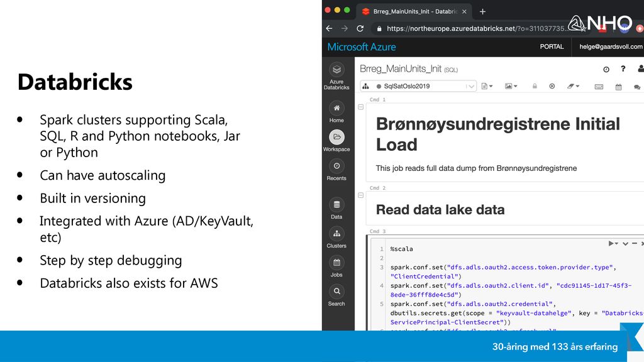Go to Home in Databricks sidebar
This screenshot has width=644, height=362.
point(336,108)
